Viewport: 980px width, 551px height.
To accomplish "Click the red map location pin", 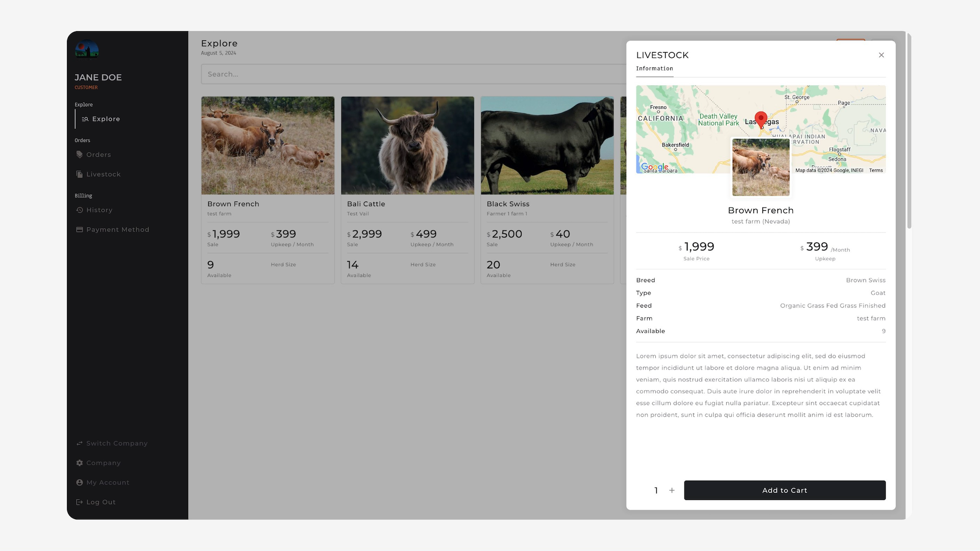I will (x=761, y=119).
